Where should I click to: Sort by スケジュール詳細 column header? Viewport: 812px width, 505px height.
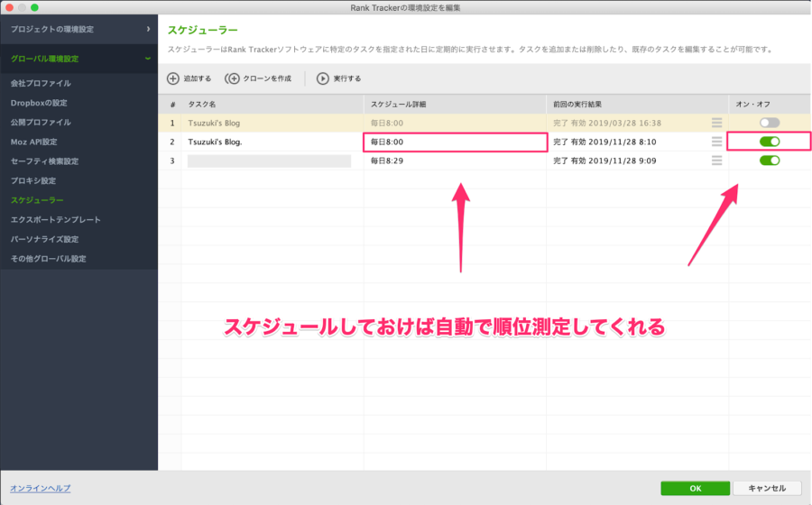pyautogui.click(x=456, y=104)
